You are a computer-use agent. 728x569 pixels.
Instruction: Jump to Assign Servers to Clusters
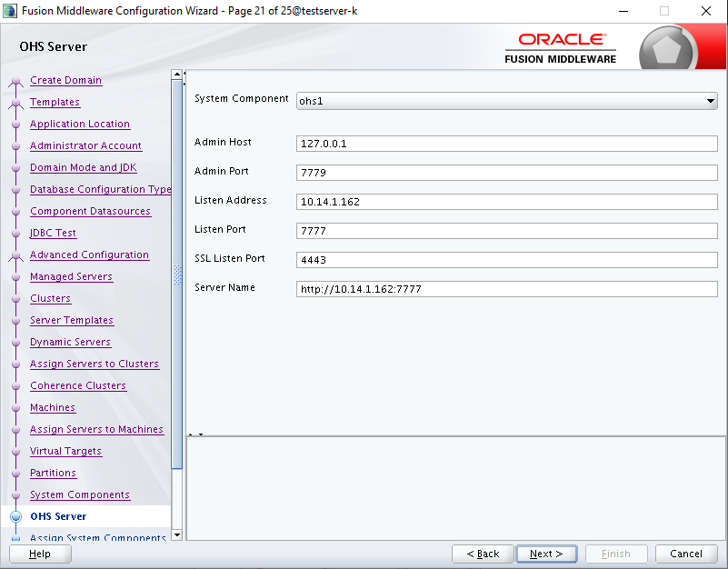pyautogui.click(x=95, y=364)
